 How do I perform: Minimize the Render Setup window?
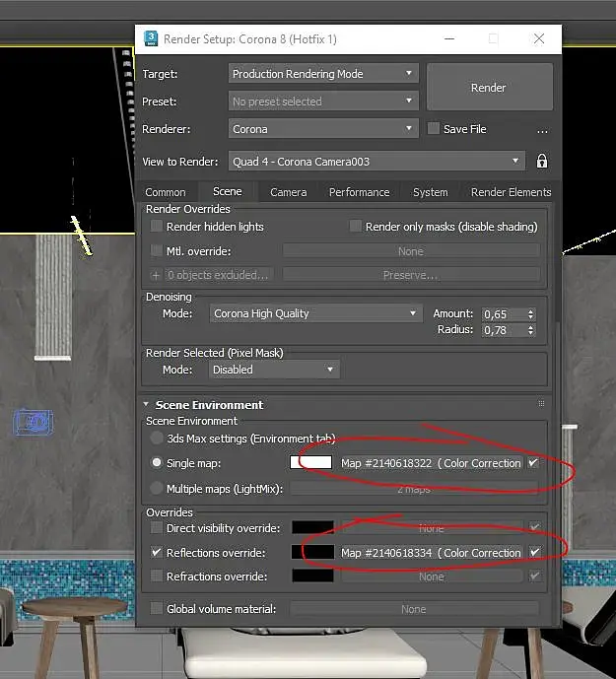click(x=450, y=39)
